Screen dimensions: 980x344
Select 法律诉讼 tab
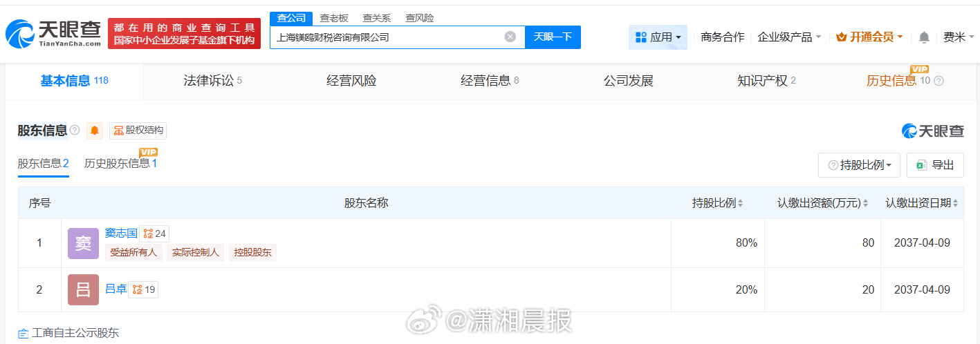[212, 81]
